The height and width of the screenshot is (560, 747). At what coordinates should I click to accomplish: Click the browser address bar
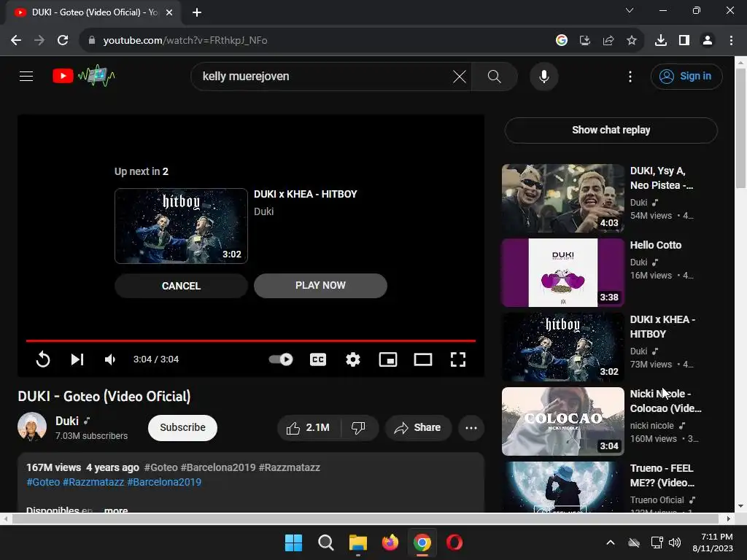click(314, 41)
